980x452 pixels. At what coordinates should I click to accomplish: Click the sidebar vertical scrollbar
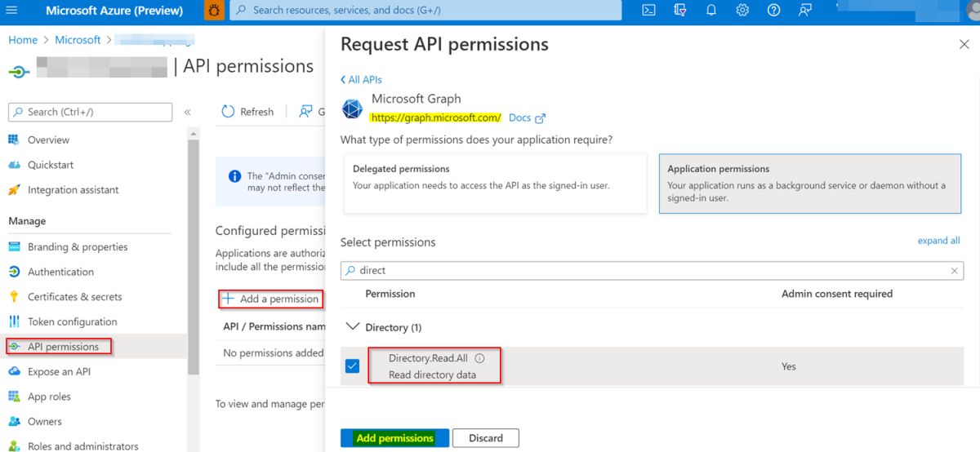194,245
